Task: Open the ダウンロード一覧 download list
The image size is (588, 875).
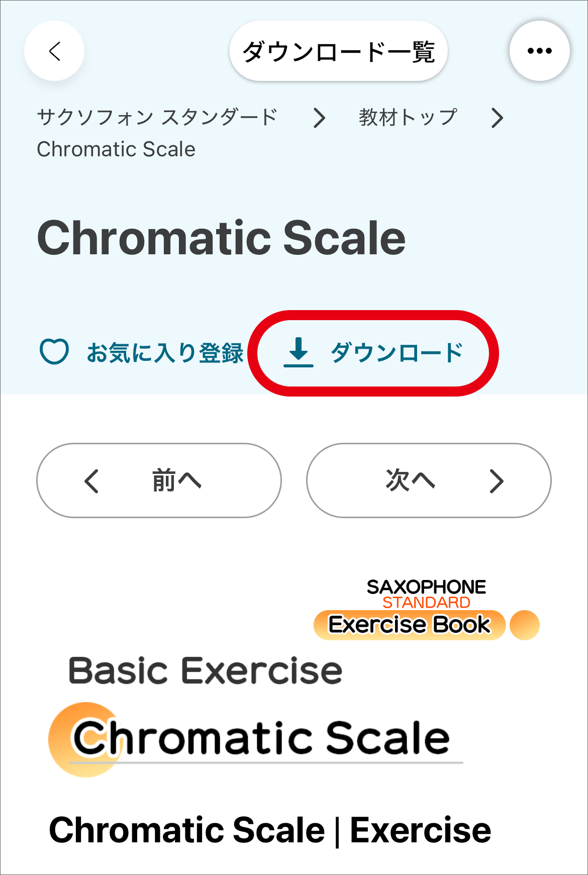Action: 338,51
